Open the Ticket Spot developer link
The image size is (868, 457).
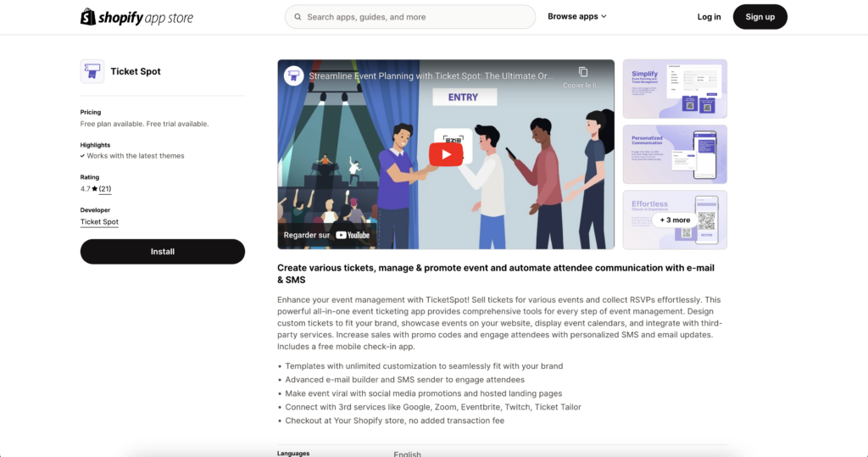point(99,221)
